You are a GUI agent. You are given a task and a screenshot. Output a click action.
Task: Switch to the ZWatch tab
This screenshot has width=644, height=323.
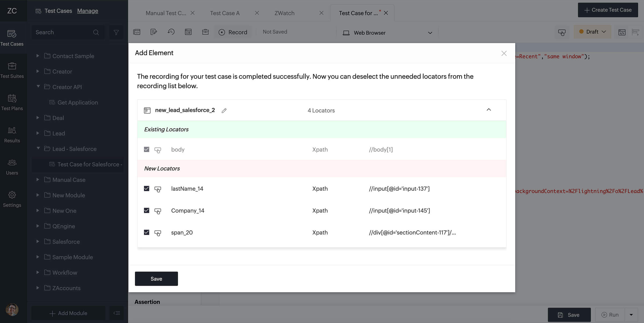click(x=284, y=13)
